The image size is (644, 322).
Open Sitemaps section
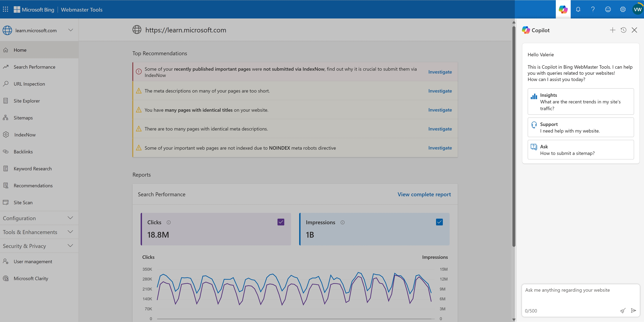point(23,117)
